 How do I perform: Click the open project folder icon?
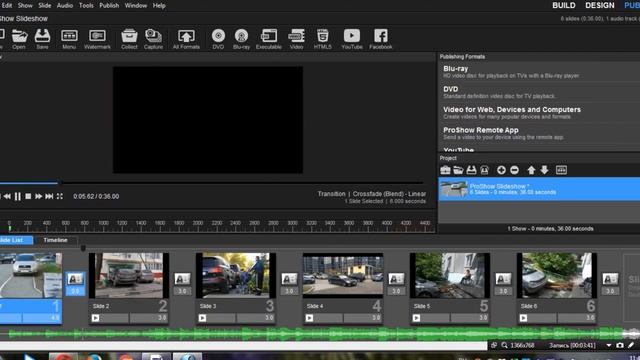tap(458, 170)
